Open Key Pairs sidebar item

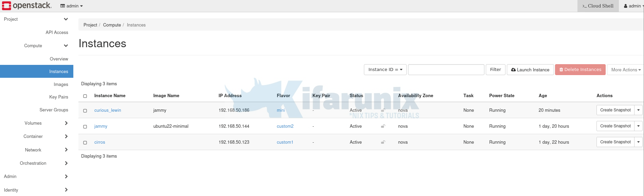pos(58,97)
